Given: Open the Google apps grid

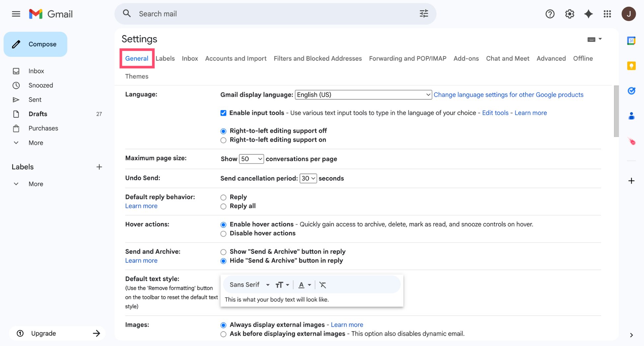Looking at the screenshot, I should coord(607,14).
